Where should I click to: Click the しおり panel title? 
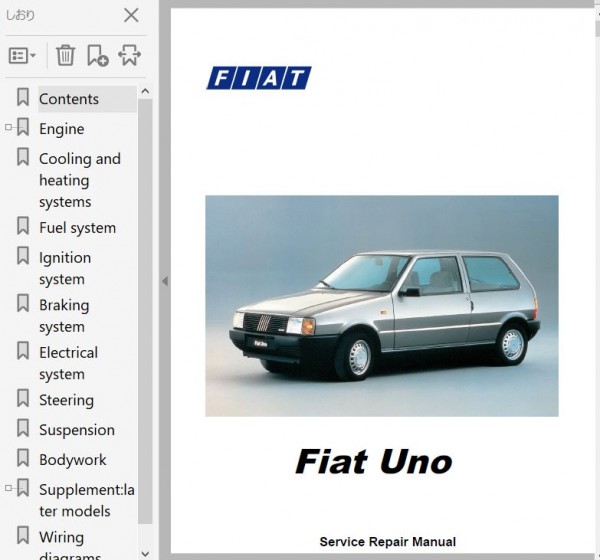(20, 16)
